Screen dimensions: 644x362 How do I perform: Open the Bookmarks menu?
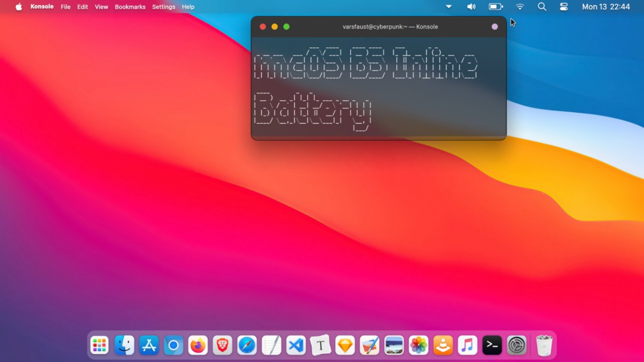[130, 7]
